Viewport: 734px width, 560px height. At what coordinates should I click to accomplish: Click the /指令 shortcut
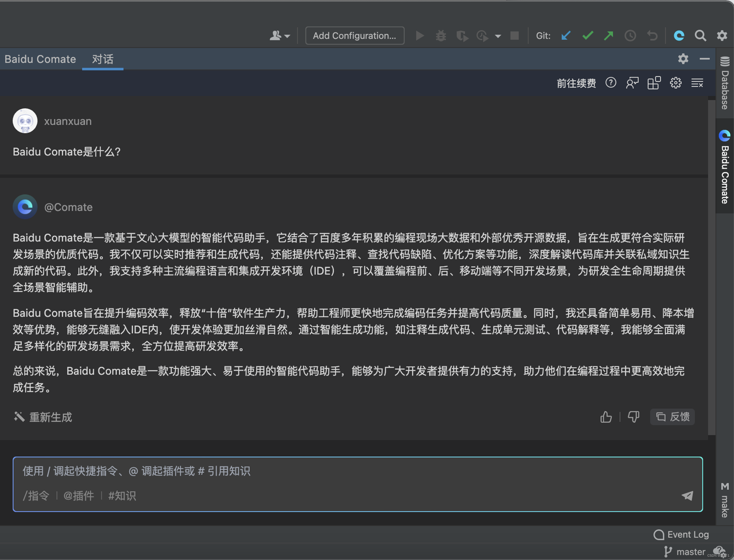click(36, 496)
